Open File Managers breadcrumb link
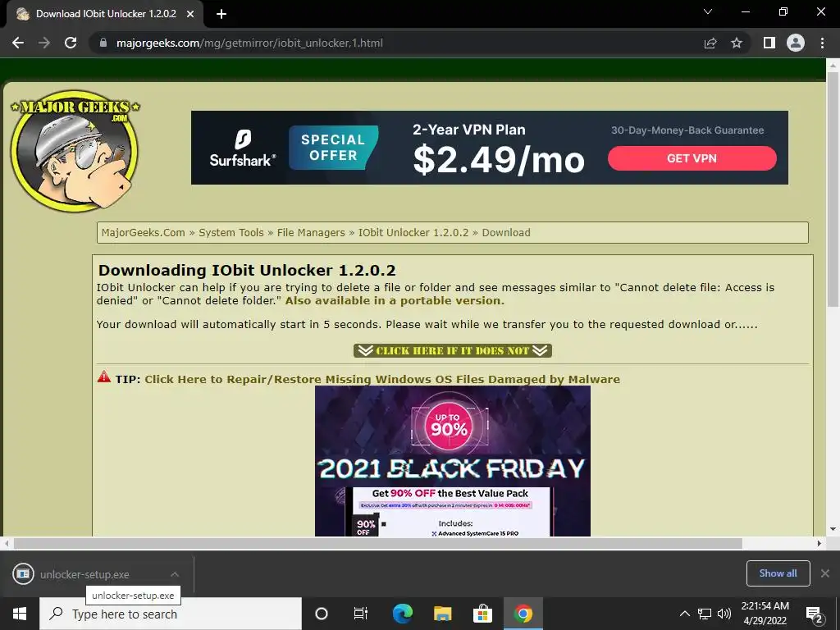The width and height of the screenshot is (840, 630). [311, 232]
